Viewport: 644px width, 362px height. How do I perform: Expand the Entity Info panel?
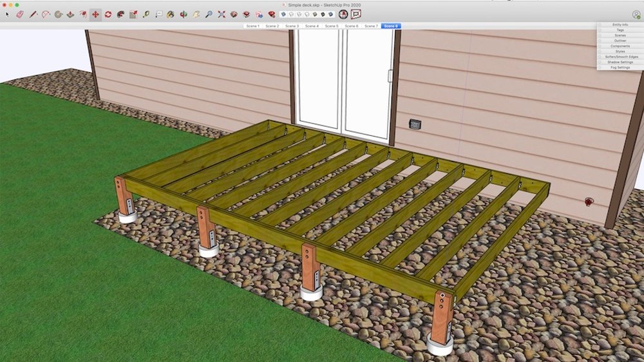(x=620, y=24)
